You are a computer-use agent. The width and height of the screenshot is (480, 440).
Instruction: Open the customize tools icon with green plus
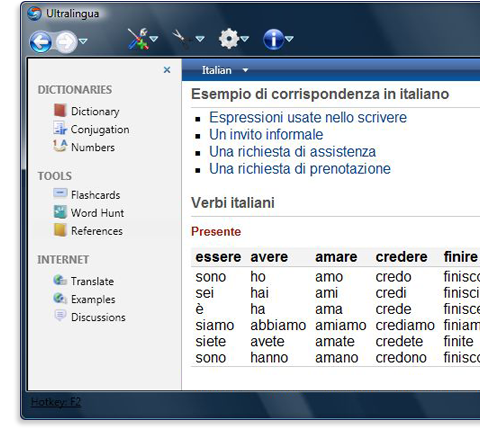138,39
